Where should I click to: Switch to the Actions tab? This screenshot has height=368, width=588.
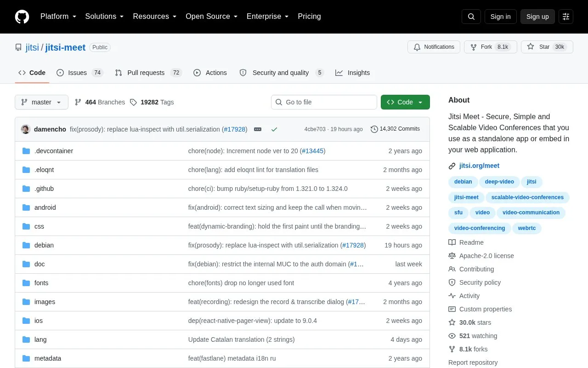click(210, 73)
